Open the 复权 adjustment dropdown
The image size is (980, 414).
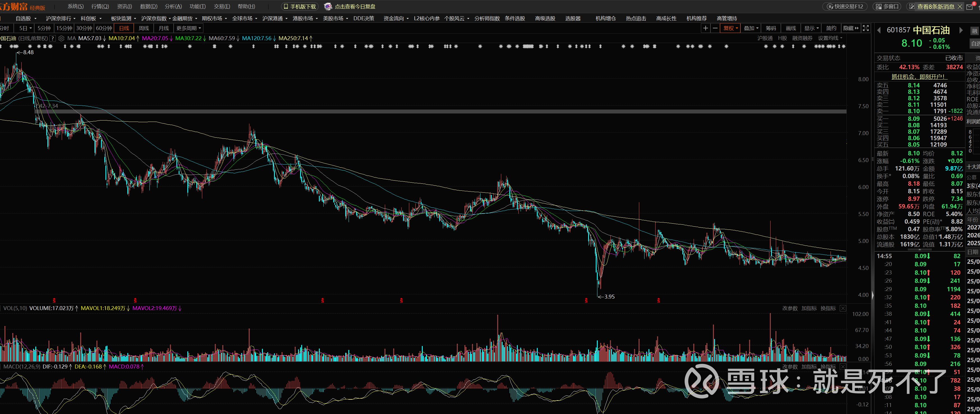click(730, 28)
